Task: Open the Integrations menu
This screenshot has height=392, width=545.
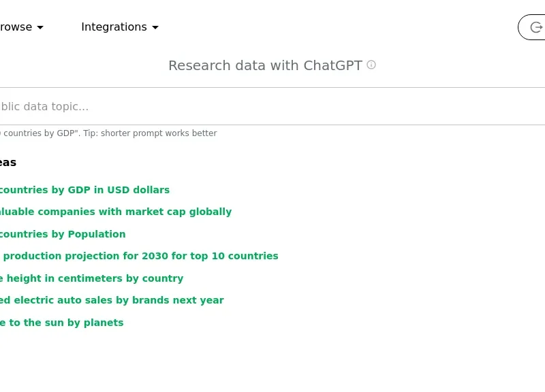Action: [x=114, y=27]
